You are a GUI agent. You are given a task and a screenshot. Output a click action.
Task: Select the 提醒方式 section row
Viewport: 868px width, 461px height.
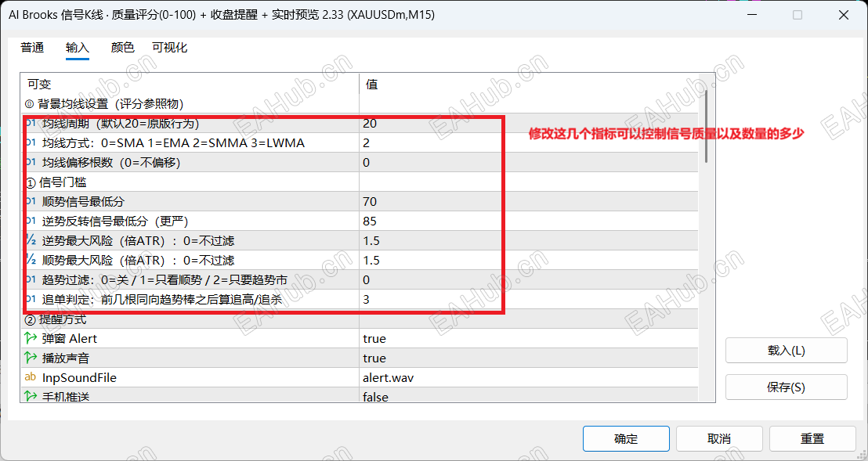coord(360,319)
